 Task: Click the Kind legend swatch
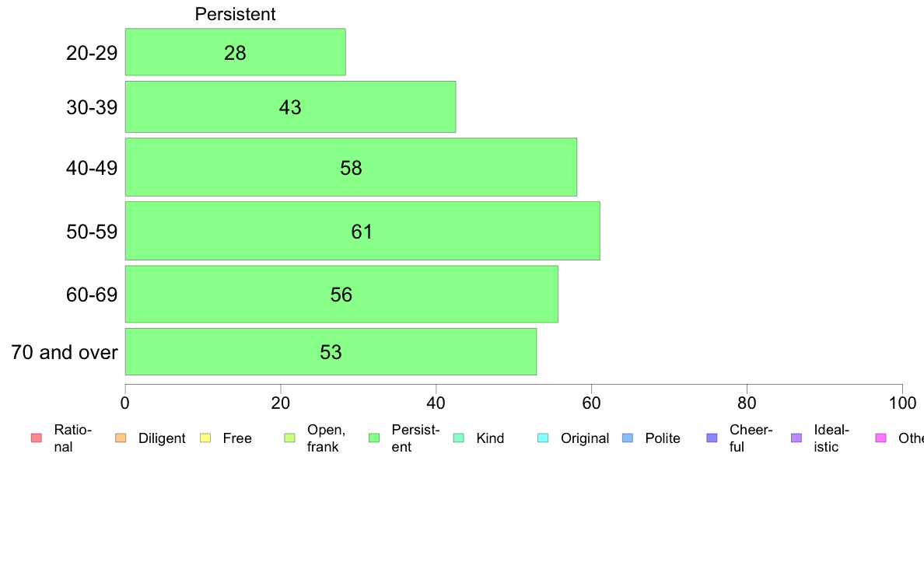(458, 438)
